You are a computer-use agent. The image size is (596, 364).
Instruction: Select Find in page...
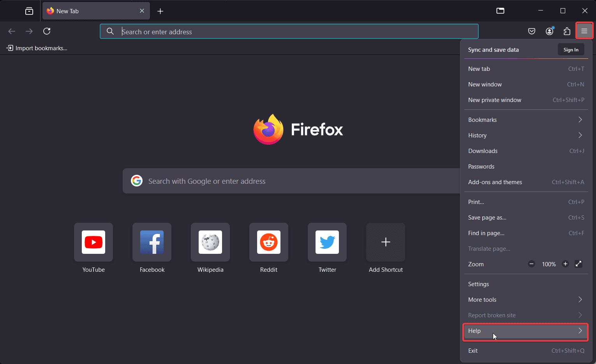click(526, 233)
